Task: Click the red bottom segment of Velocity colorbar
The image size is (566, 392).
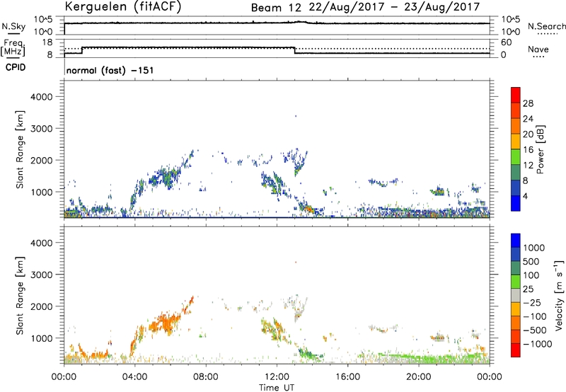Action: pos(516,350)
